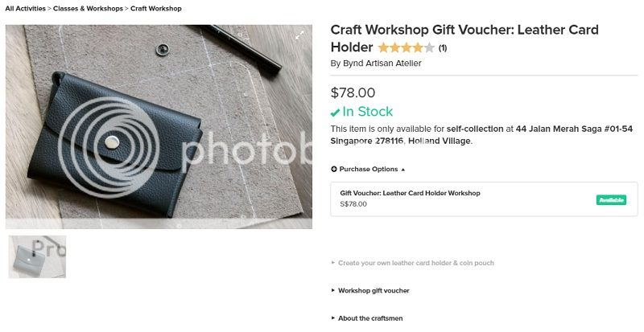Click the product title heading
This screenshot has width=644, height=332.
coord(464,38)
